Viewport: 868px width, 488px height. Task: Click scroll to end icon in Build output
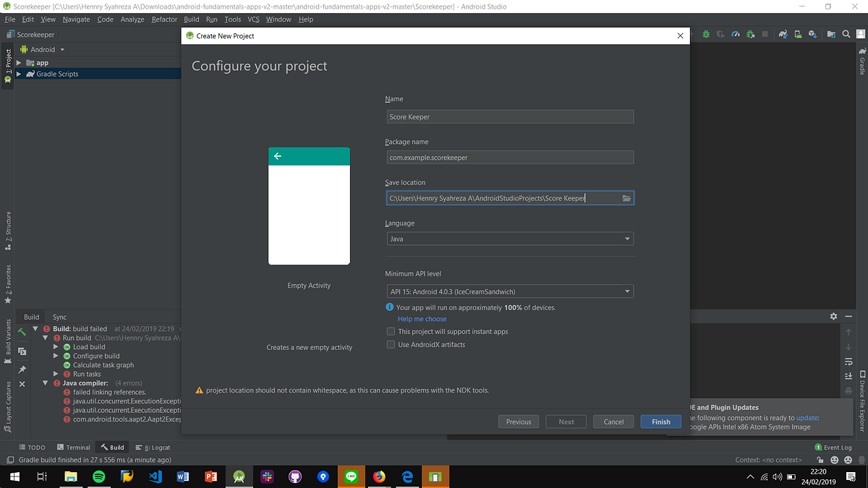[848, 376]
